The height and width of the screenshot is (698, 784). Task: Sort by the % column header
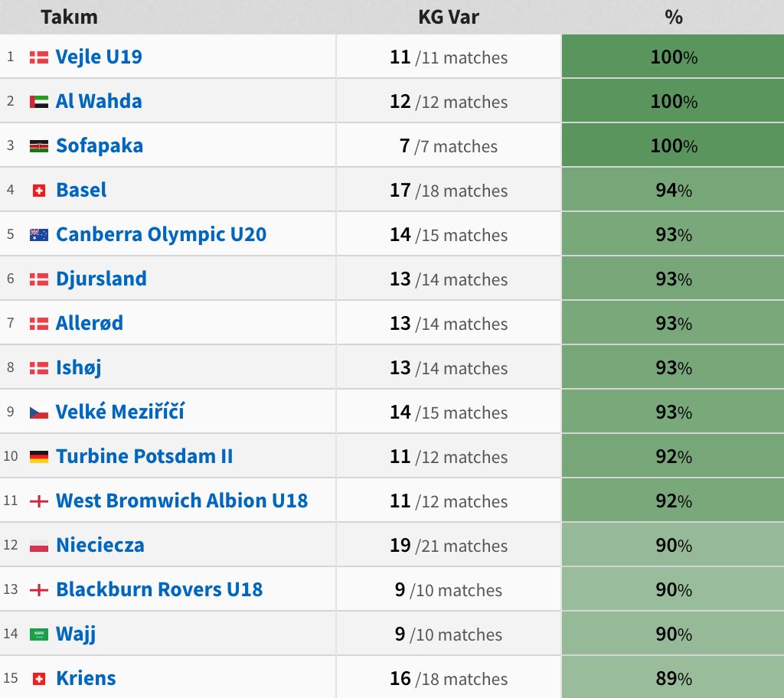674,17
